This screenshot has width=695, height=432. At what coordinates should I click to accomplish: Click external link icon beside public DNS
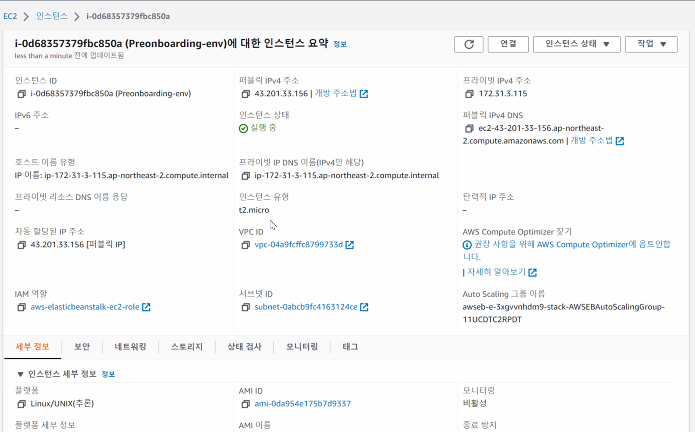[x=620, y=141]
